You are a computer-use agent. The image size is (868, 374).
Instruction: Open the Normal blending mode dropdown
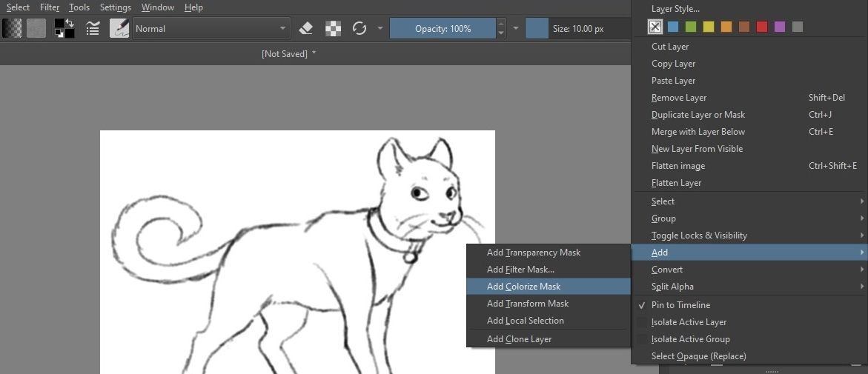click(x=211, y=28)
